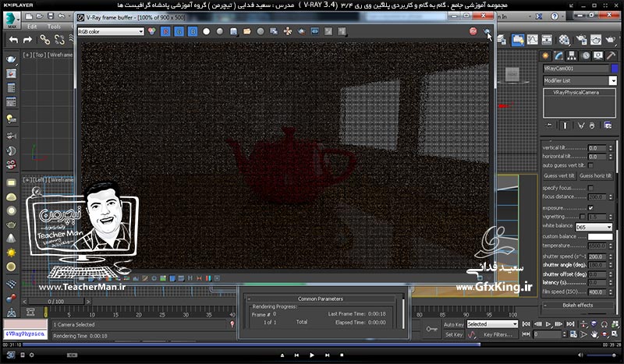Duplicate to 3ds Max frame buffer
624x364 pixels.
(274, 31)
